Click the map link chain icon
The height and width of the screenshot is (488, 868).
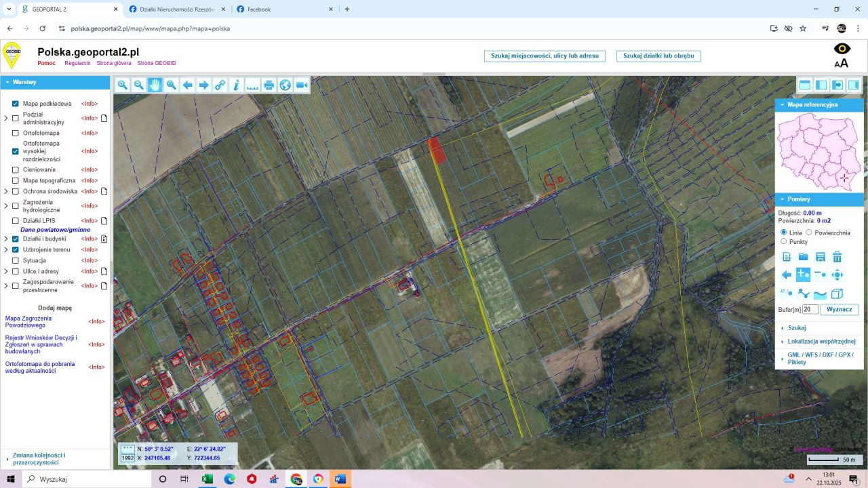click(x=220, y=85)
